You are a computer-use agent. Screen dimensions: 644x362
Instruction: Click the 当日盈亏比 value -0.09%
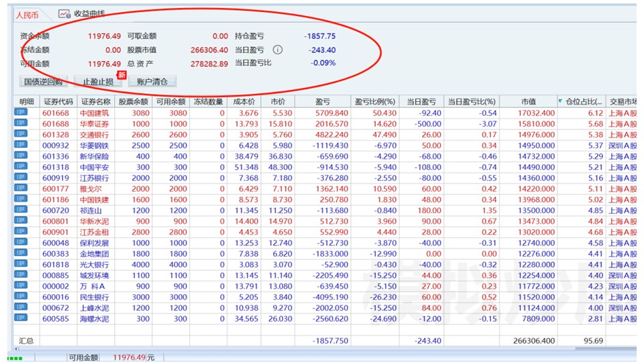323,63
